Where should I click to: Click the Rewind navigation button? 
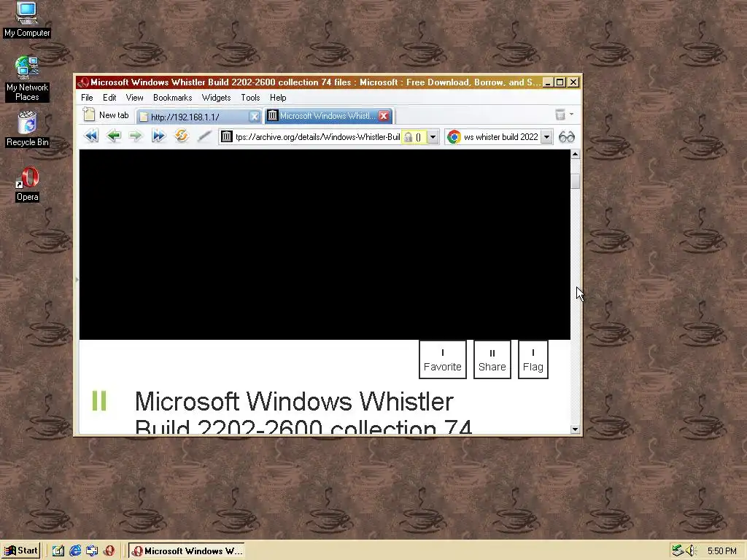[91, 136]
